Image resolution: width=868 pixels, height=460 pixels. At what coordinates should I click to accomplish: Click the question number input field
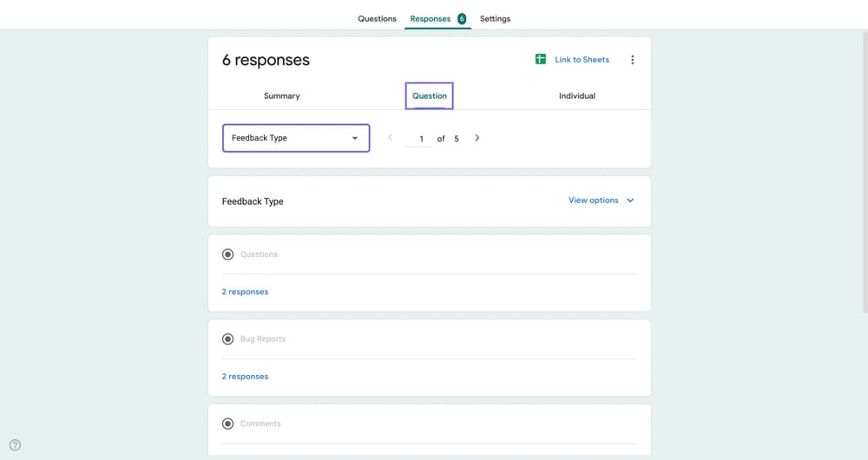(x=418, y=138)
